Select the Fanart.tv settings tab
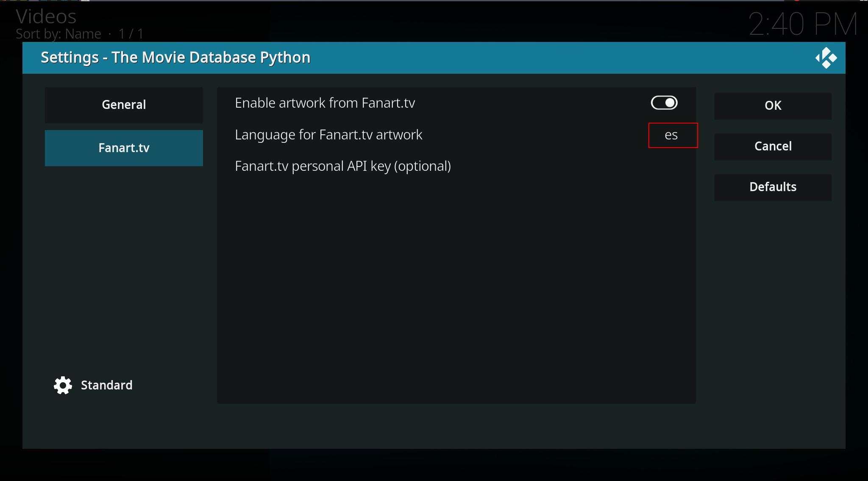Screen dimensions: 868x481 point(124,148)
